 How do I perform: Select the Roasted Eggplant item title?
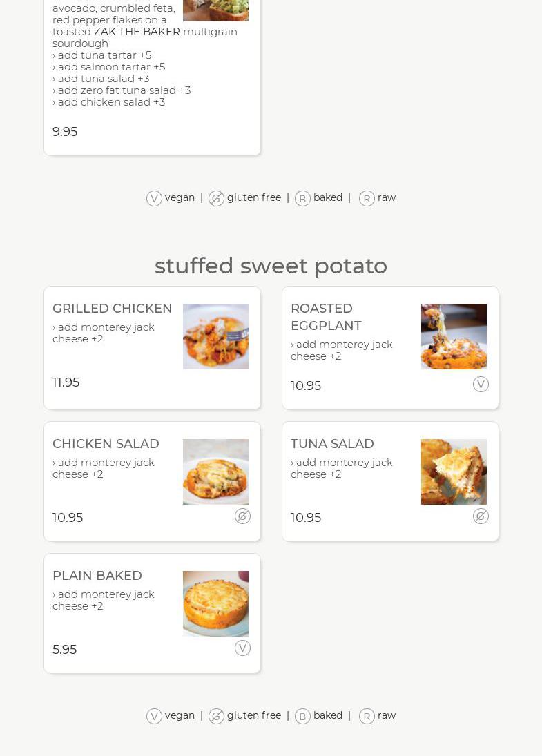[x=326, y=317]
